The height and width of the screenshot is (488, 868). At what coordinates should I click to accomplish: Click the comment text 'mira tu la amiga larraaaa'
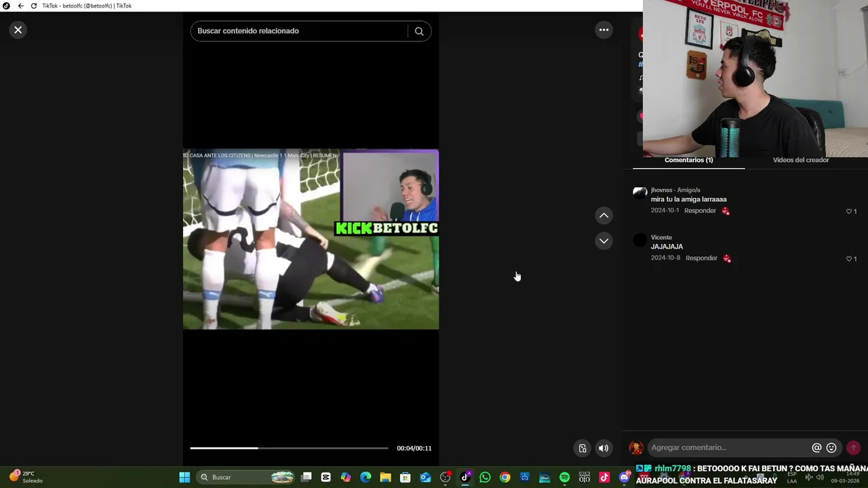tap(688, 199)
